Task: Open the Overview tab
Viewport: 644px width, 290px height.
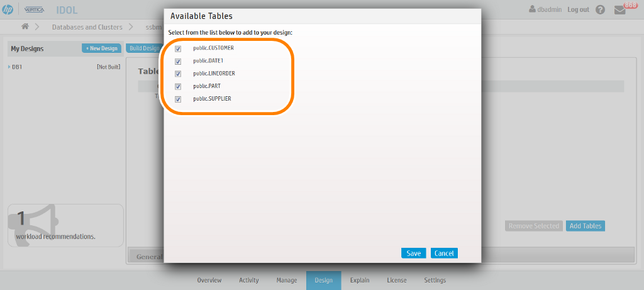Action: pos(209,280)
